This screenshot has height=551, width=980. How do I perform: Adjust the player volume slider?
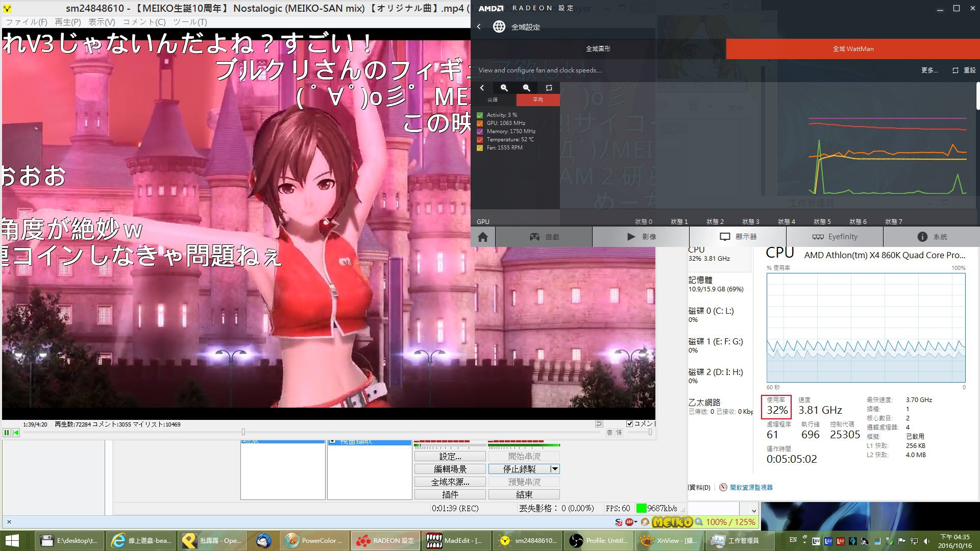click(x=650, y=432)
